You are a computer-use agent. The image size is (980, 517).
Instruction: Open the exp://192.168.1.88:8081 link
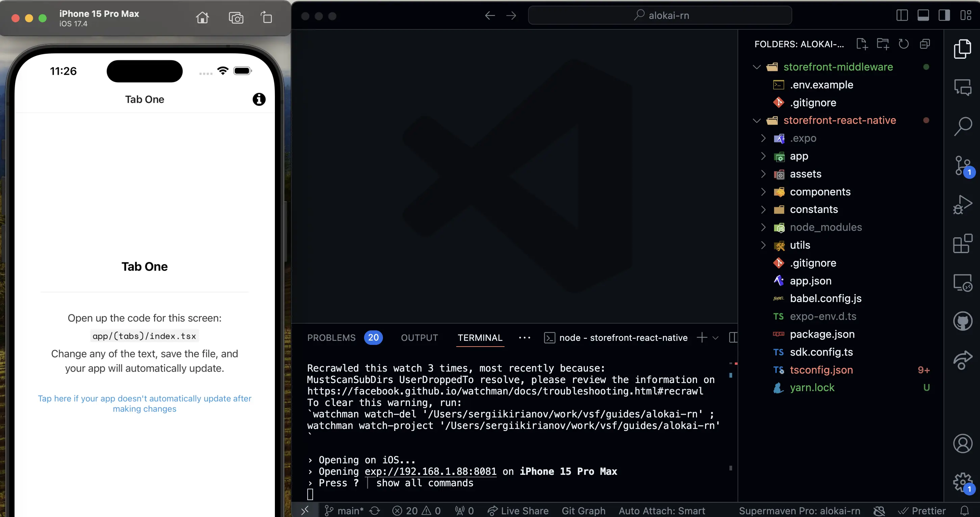point(430,471)
